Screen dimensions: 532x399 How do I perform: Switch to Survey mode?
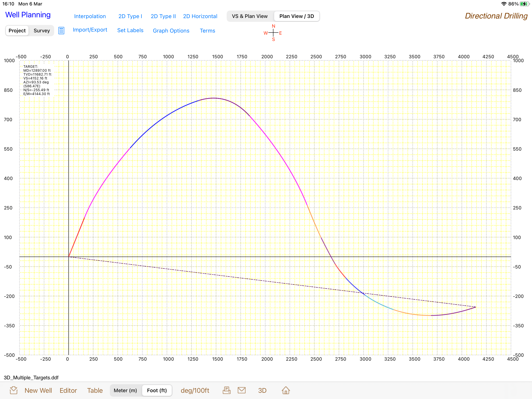pos(42,31)
